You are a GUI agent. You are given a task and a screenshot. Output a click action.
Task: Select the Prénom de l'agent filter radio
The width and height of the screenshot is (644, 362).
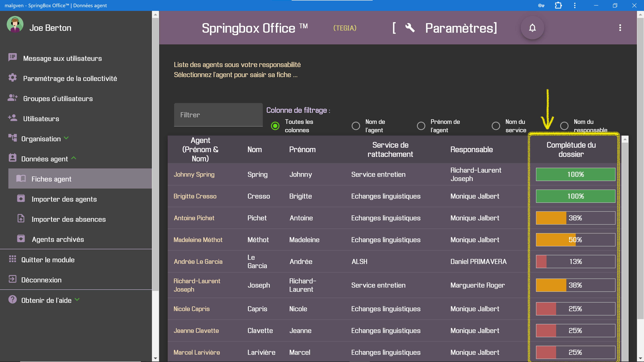(421, 126)
